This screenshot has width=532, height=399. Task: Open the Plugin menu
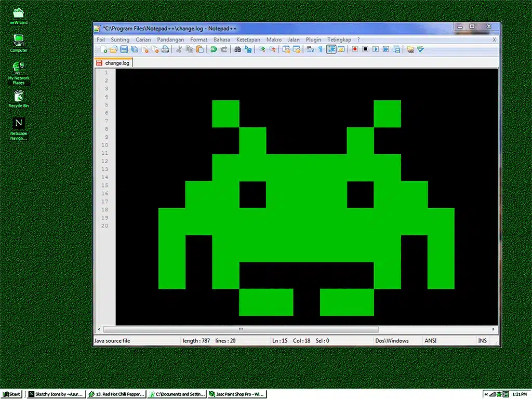tap(313, 39)
